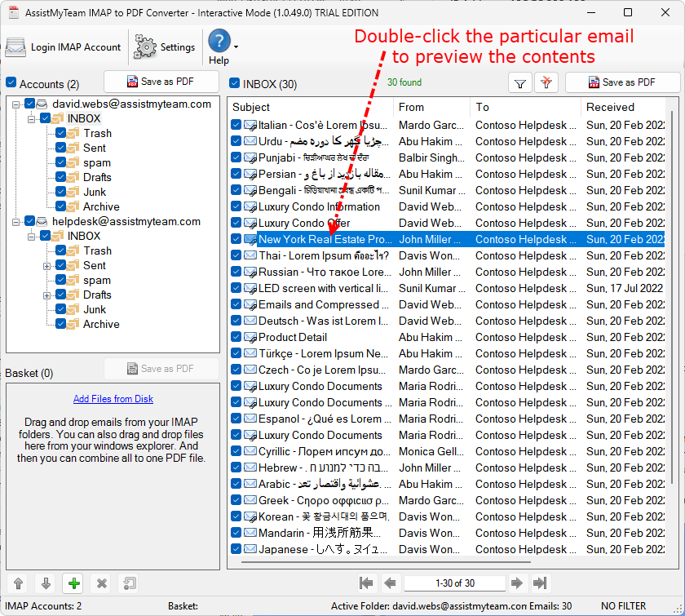The height and width of the screenshot is (616, 685).
Task: Select the Trash folder under david.webs account
Action: (96, 133)
